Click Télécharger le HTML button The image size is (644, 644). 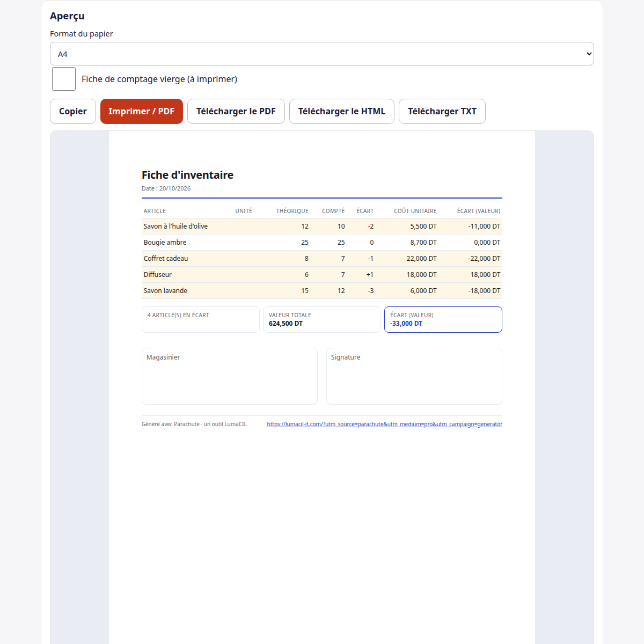point(342,111)
